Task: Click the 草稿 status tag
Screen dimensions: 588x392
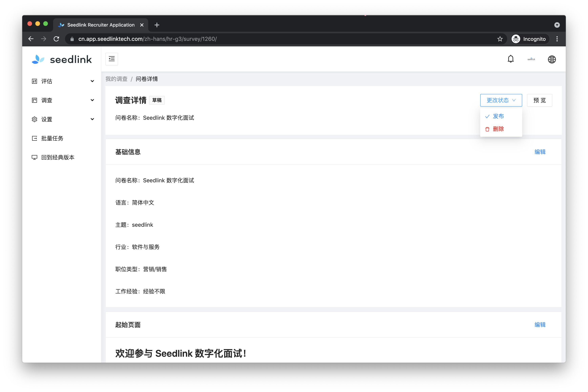Action: (157, 100)
